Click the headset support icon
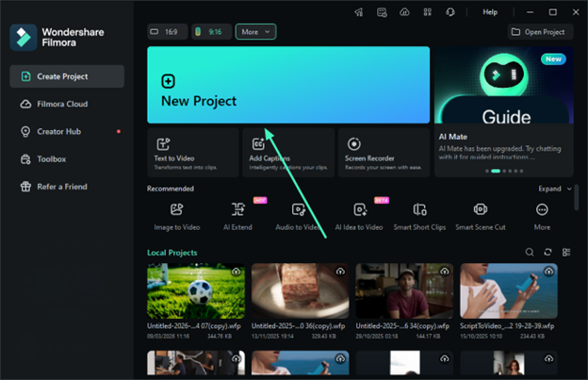The image size is (588, 380). pos(451,12)
